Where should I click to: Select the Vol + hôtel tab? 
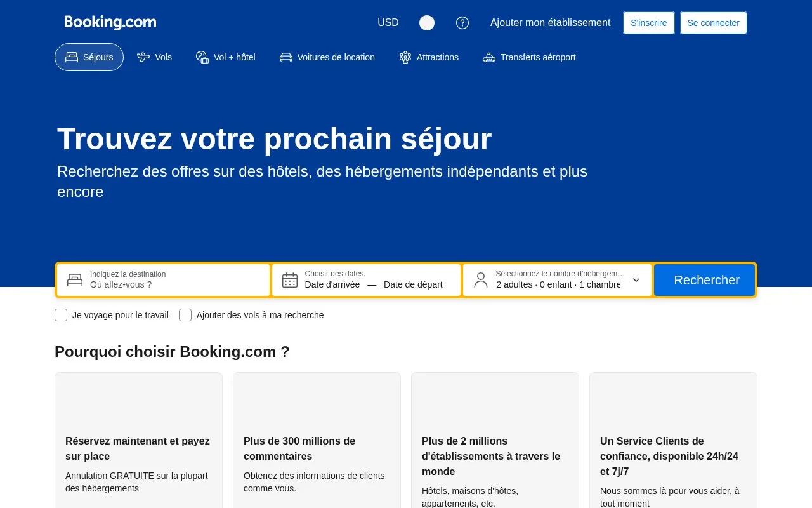(x=226, y=57)
